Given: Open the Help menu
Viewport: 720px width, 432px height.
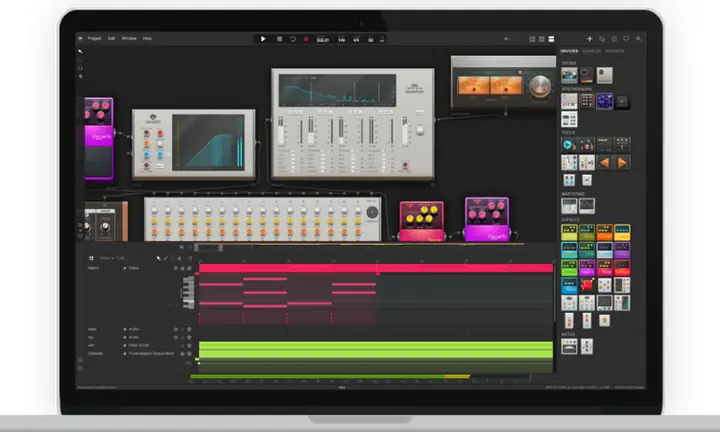Looking at the screenshot, I should 147,38.
